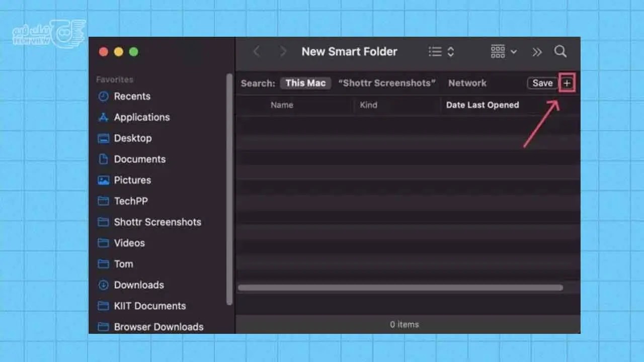This screenshot has width=644, height=362.
Task: Maximize window with green button
Action: [133, 52]
